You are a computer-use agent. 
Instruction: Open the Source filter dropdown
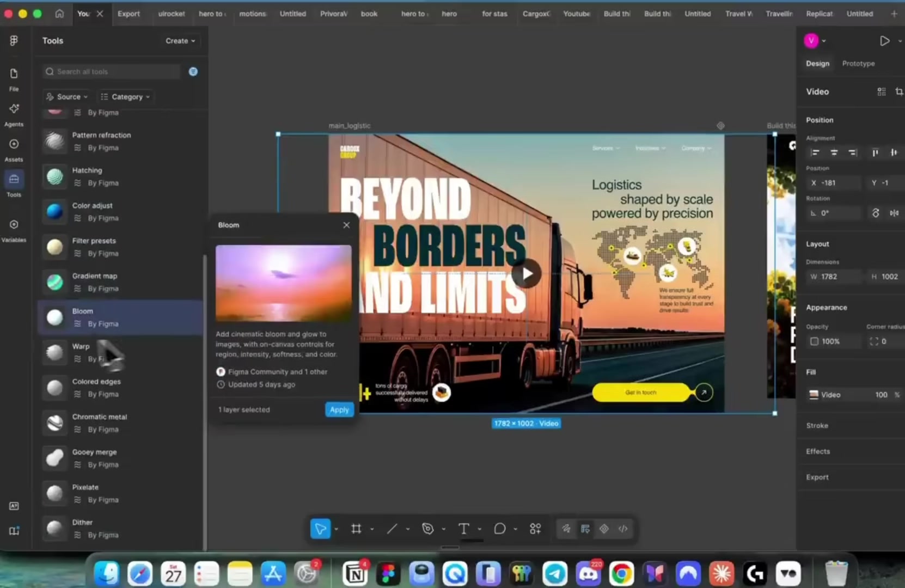67,96
